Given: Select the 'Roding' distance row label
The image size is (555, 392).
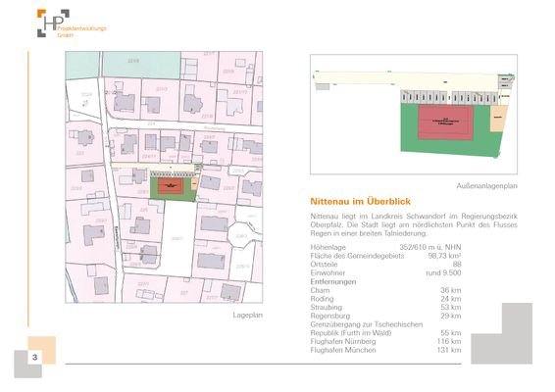Looking at the screenshot, I should click(322, 299).
